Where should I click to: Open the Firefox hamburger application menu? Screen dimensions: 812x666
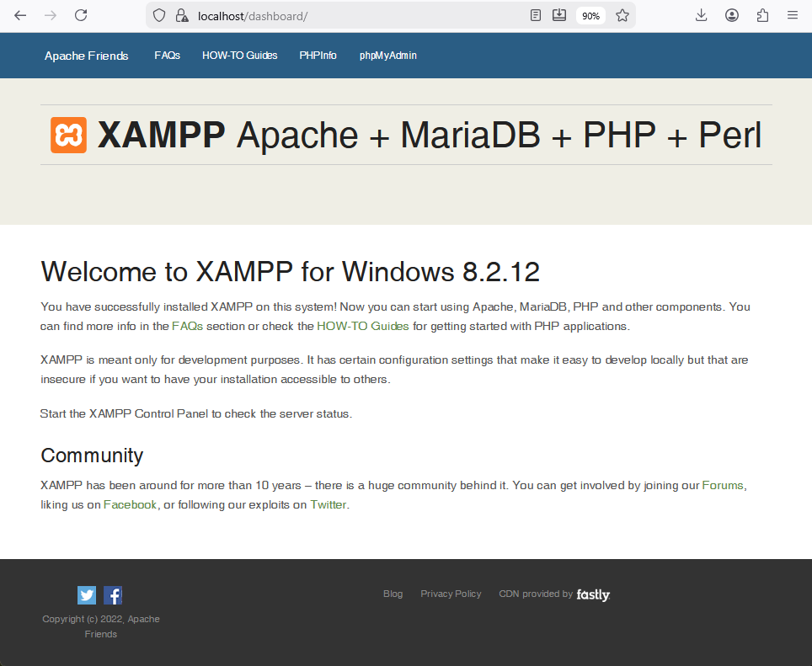792,15
